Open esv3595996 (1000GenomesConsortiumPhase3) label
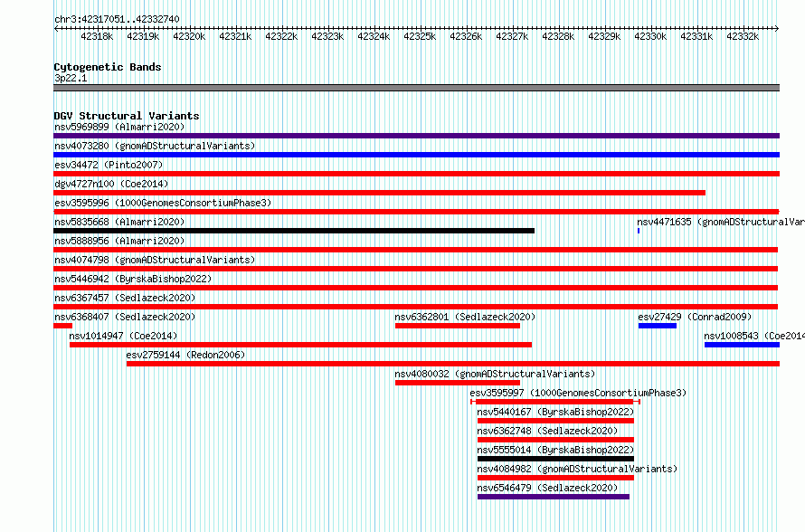The width and height of the screenshot is (805, 532). pos(163,203)
